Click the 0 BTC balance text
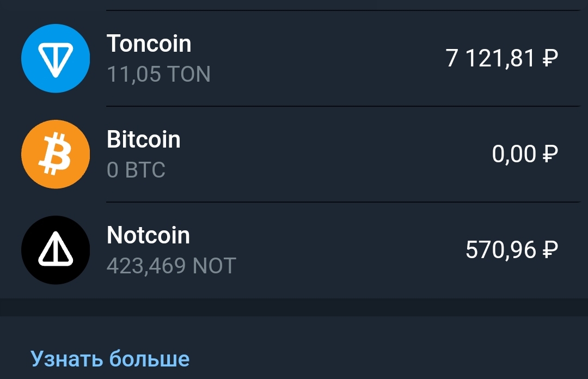588x379 pixels. (x=136, y=170)
